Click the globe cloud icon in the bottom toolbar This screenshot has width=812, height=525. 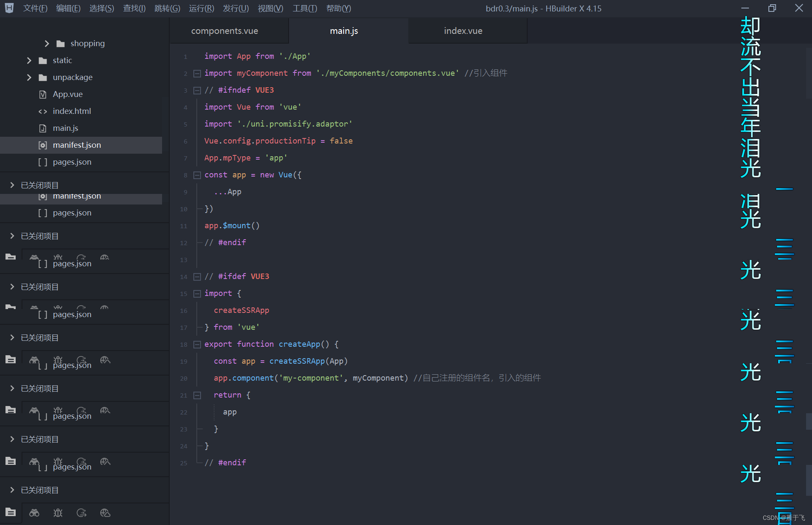click(x=105, y=513)
